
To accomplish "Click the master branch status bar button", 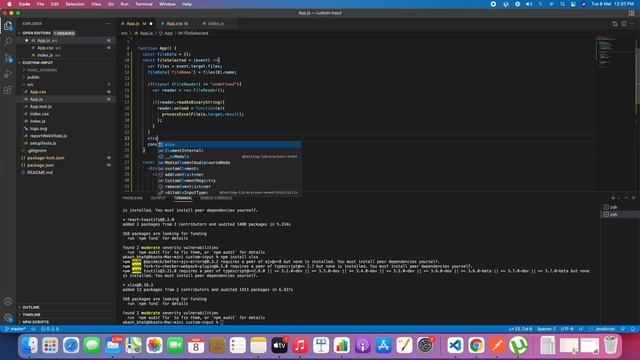I will [16, 329].
